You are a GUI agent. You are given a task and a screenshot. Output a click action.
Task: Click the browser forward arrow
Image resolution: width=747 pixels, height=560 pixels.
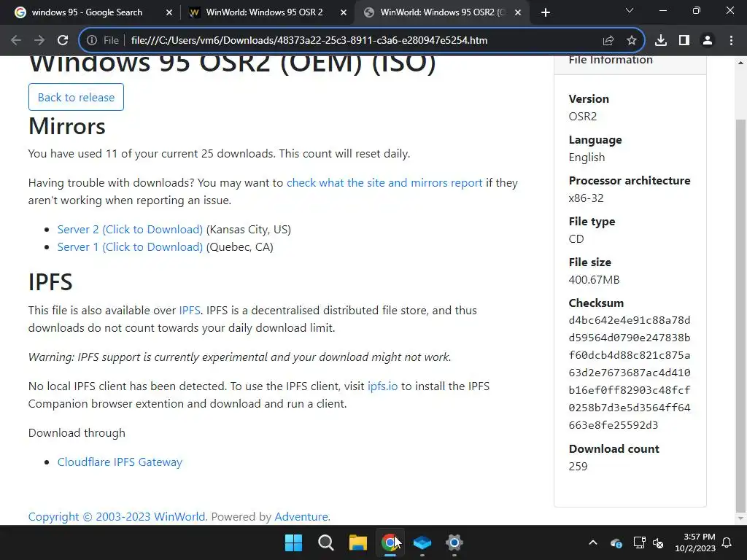pyautogui.click(x=39, y=41)
